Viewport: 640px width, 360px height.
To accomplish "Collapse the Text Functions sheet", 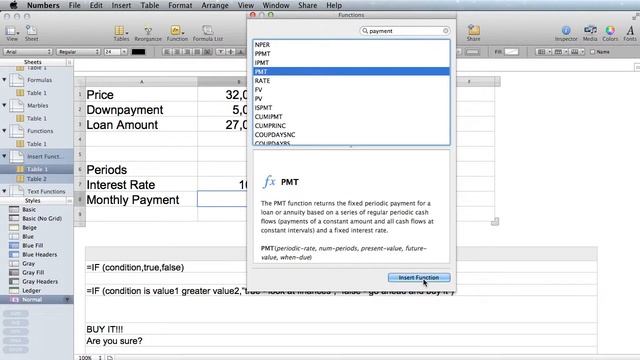I will 4,191.
